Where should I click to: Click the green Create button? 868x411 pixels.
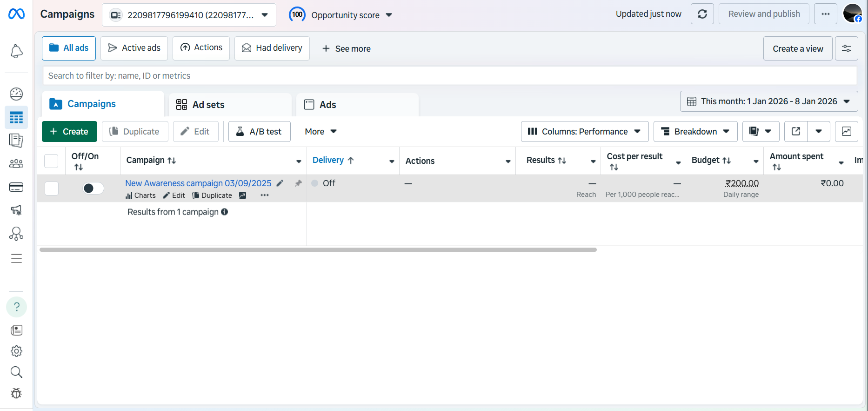tap(69, 132)
